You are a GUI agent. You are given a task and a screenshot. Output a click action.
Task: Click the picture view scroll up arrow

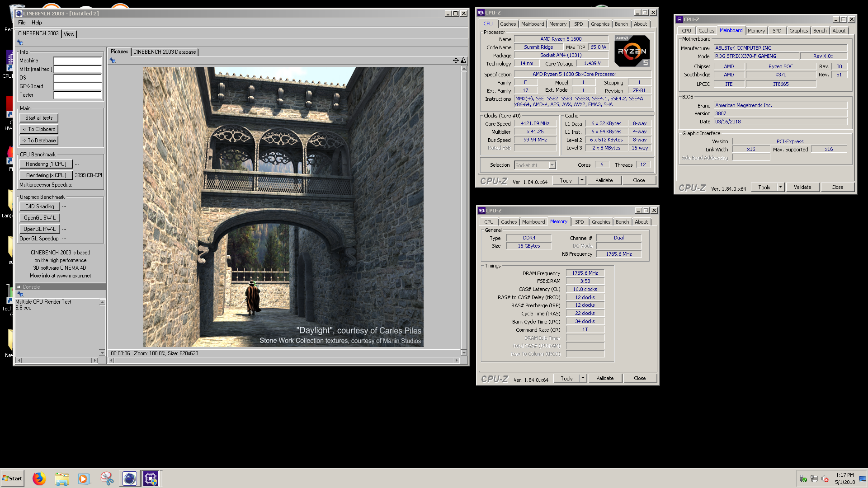click(464, 69)
